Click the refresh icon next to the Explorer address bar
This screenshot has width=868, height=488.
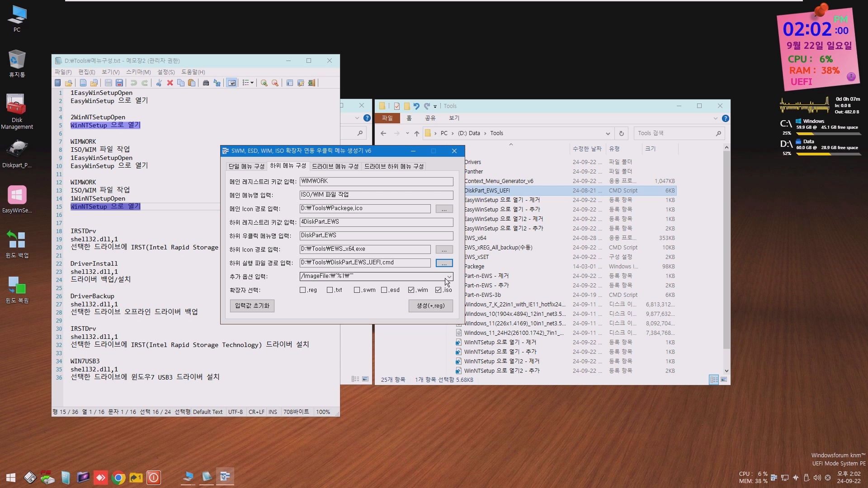(x=621, y=133)
